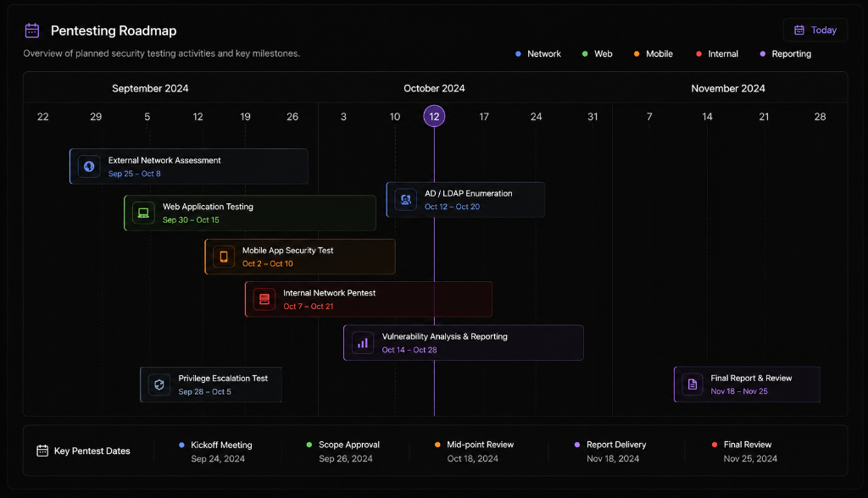Viewport: 868px width, 498px height.
Task: Select the highlighted day 12 today marker
Action: coord(434,116)
